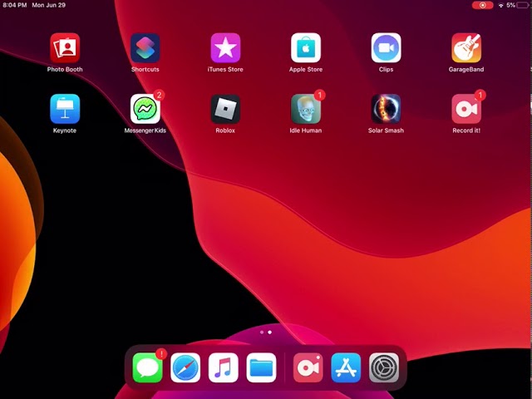This screenshot has height=399, width=532.
Task: Open Messenger Kids app
Action: [x=145, y=109]
